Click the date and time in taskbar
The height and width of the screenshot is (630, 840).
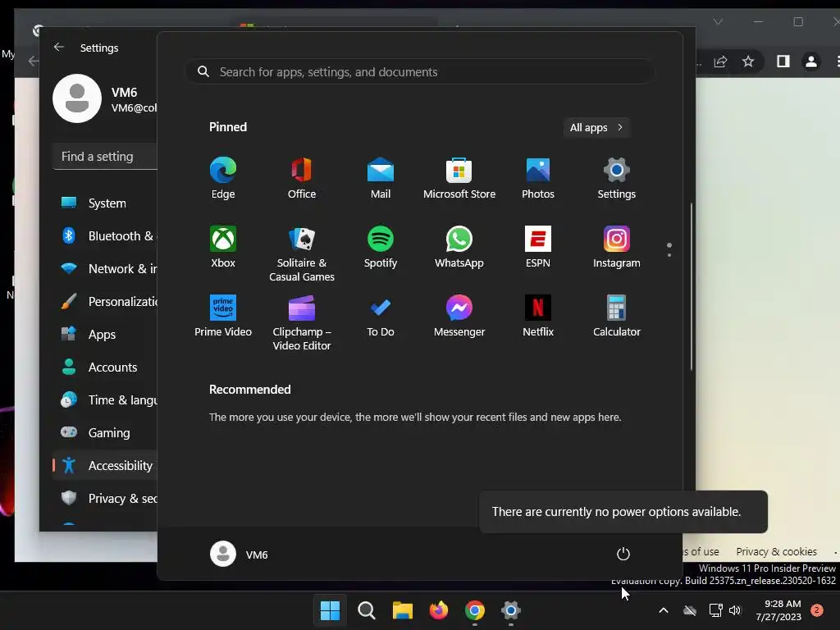[x=778, y=610]
